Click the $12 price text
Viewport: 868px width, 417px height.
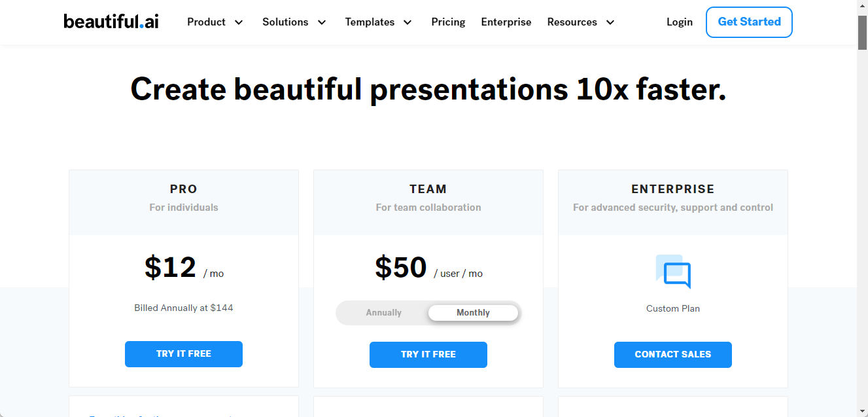[x=170, y=267]
